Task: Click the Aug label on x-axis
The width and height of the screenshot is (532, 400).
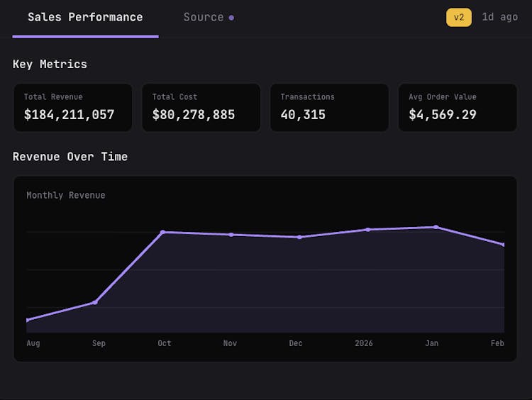Action: tap(33, 343)
